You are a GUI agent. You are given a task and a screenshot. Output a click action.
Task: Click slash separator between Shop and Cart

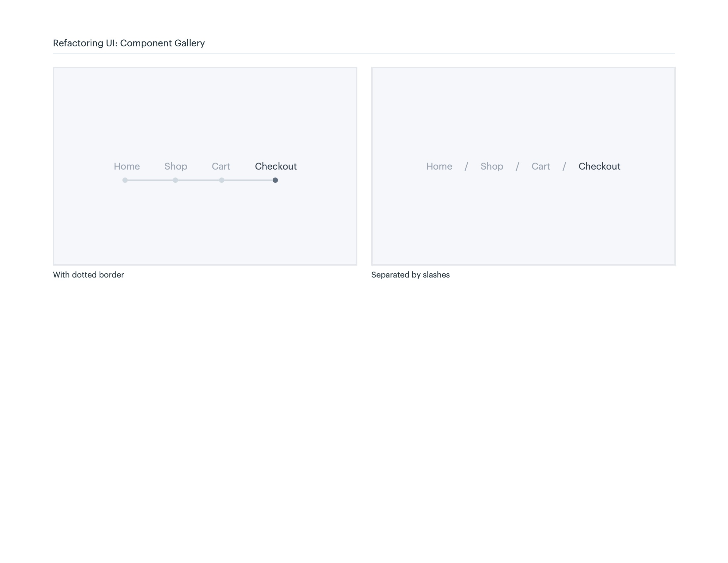pos(517,166)
